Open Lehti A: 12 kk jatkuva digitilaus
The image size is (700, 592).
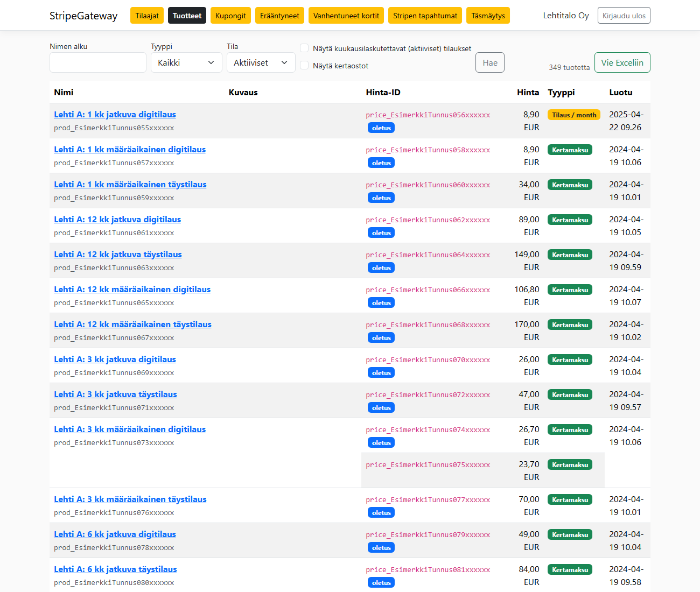117,219
